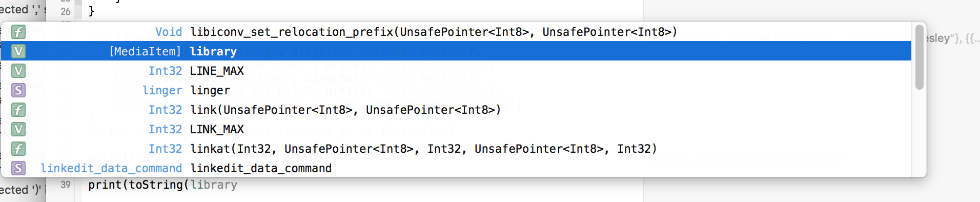Click the purple S icon beside linger
This screenshot has height=202, width=980.
(18, 90)
